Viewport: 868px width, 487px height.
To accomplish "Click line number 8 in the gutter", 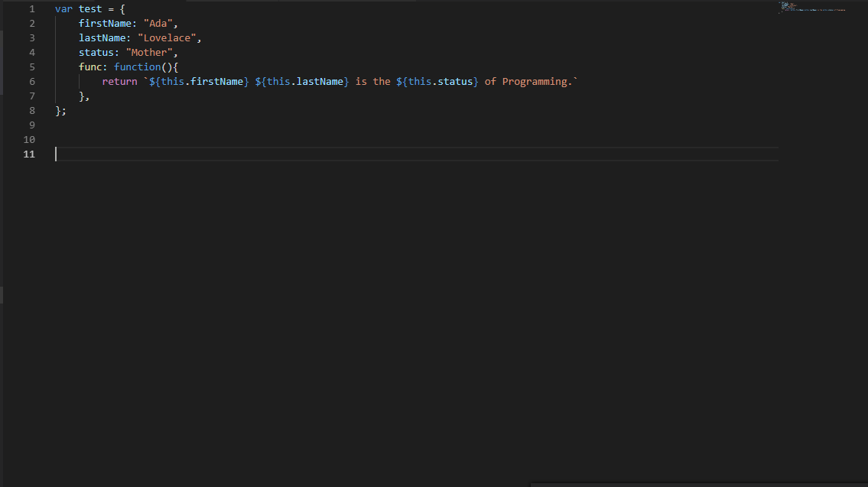I will (x=31, y=110).
